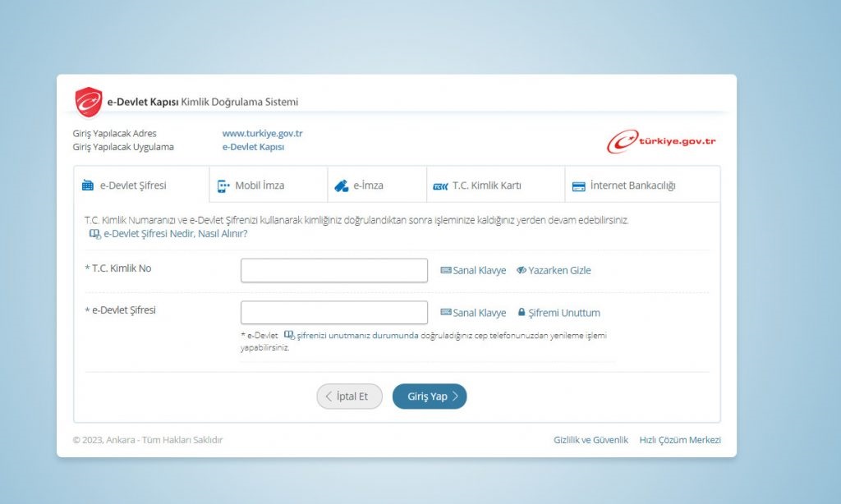Select the e-Devlet Şifresi tab
Image resolution: width=841 pixels, height=504 pixels.
[133, 186]
